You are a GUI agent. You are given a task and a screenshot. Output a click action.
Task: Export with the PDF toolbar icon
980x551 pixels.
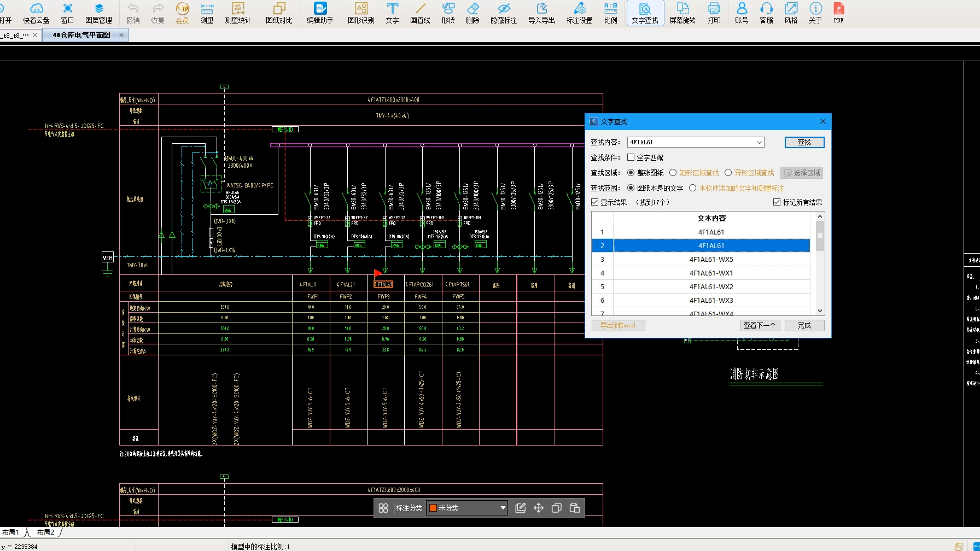click(838, 13)
